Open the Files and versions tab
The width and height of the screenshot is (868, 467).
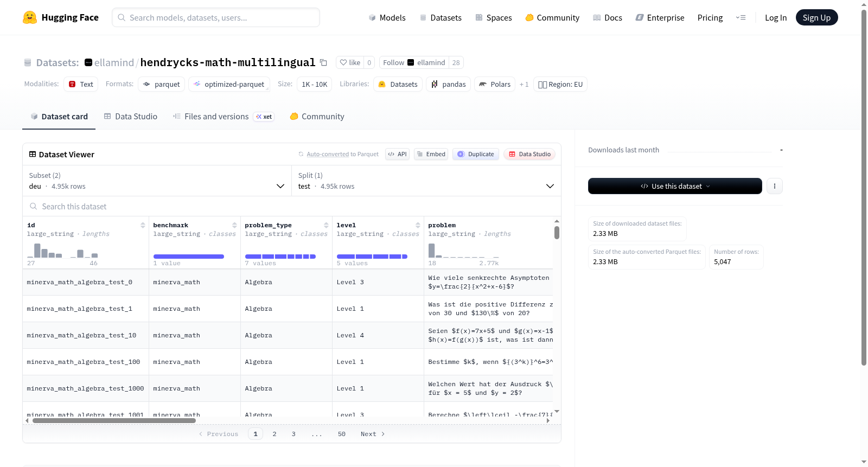223,117
